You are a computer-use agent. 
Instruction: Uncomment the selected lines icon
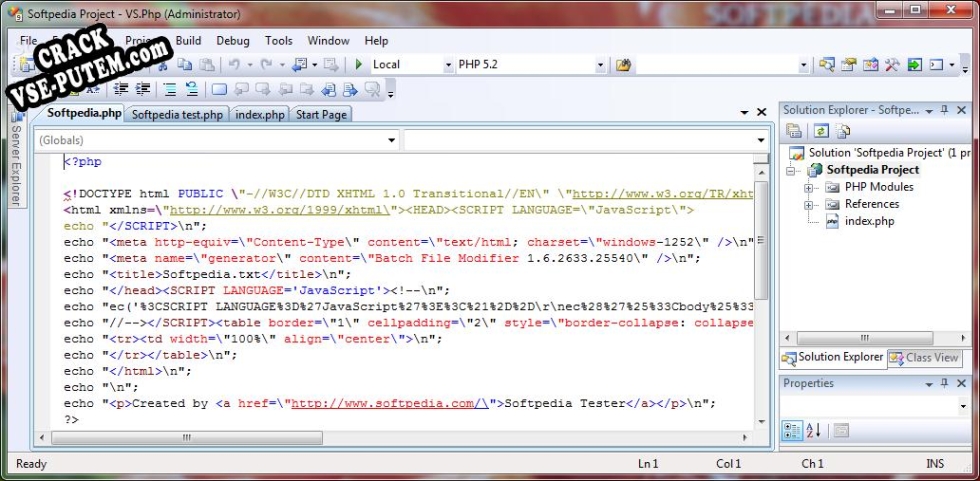click(x=192, y=89)
